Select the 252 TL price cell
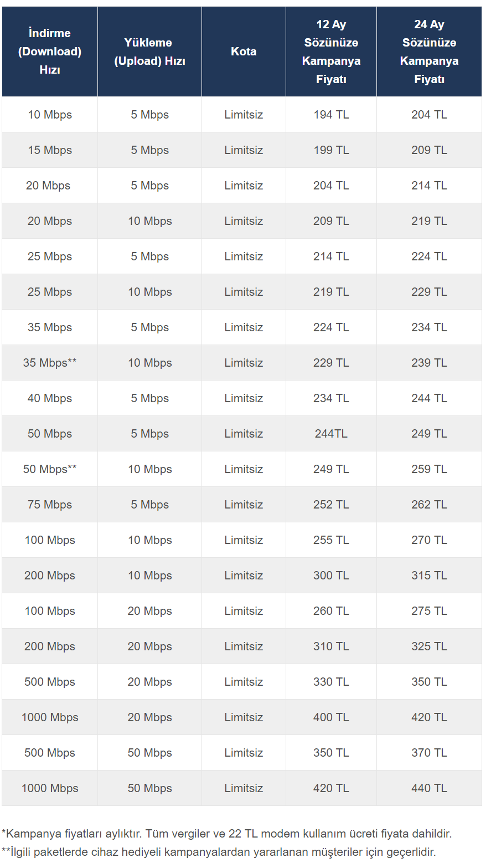 [331, 505]
